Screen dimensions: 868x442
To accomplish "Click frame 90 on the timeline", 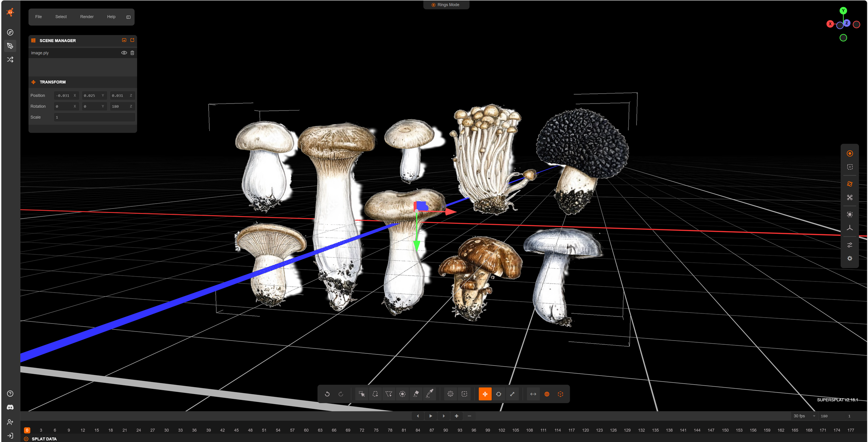I will (445, 430).
